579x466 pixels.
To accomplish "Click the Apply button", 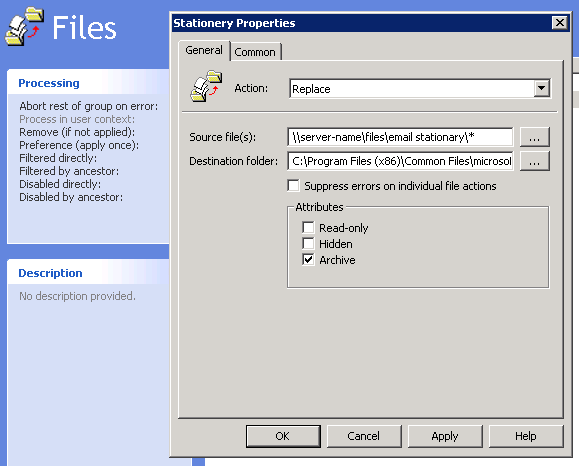I will click(x=445, y=436).
